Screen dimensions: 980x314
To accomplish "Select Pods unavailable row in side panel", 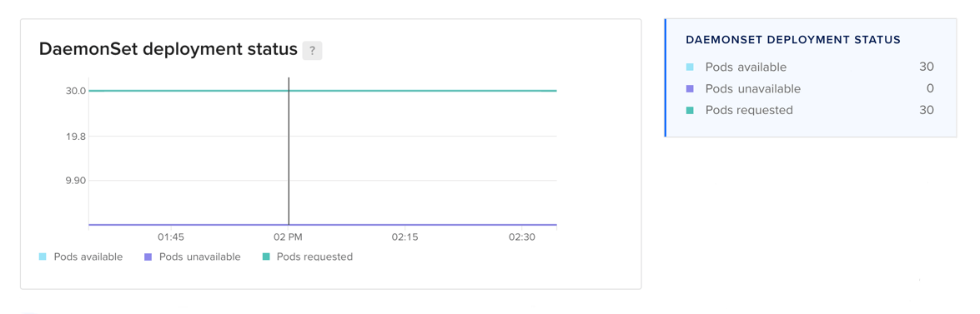I will click(809, 88).
